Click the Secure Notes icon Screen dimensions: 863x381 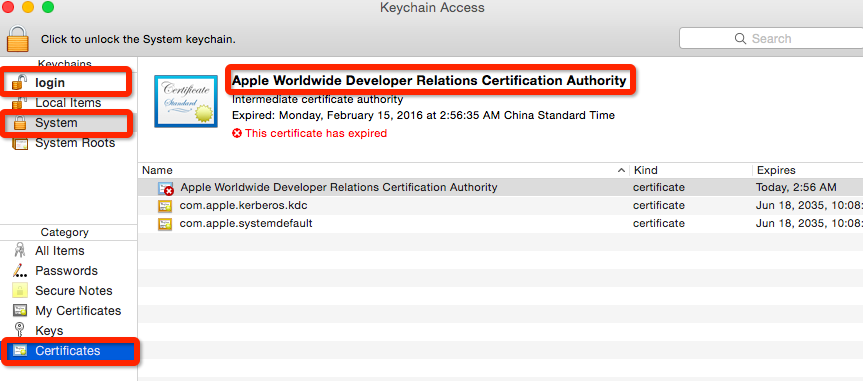click(20, 291)
